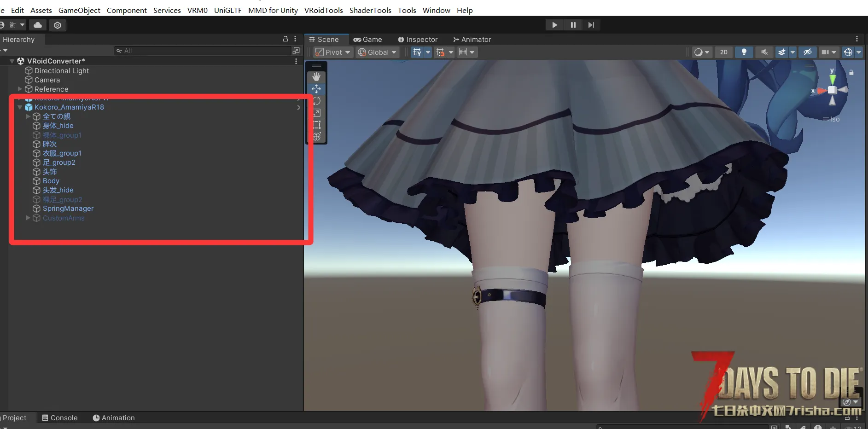Click the Step forward button
Screen dimensions: 868x429
[x=591, y=25]
